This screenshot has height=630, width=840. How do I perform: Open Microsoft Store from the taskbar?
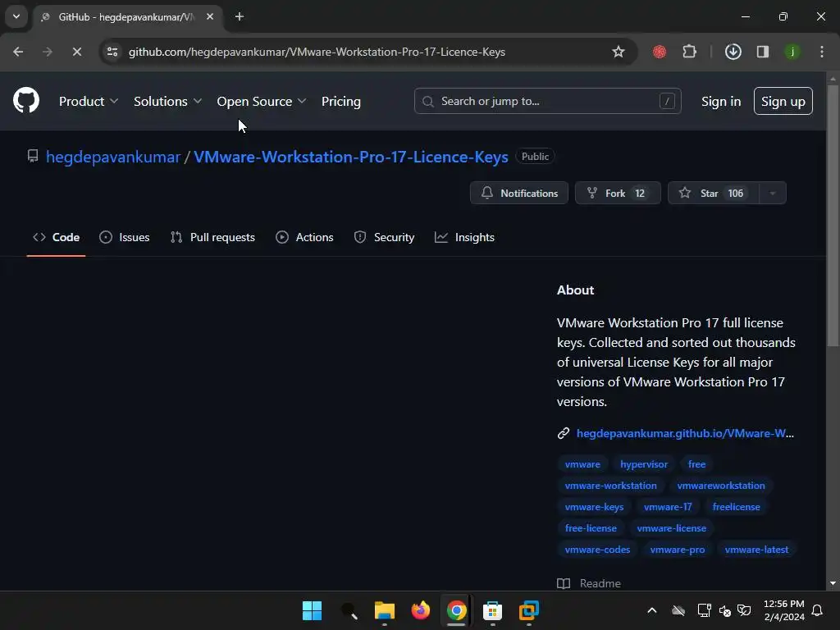pyautogui.click(x=492, y=610)
